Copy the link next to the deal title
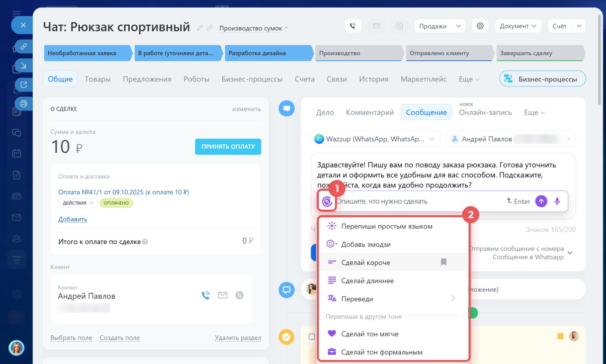This screenshot has height=364, width=606. click(x=210, y=28)
